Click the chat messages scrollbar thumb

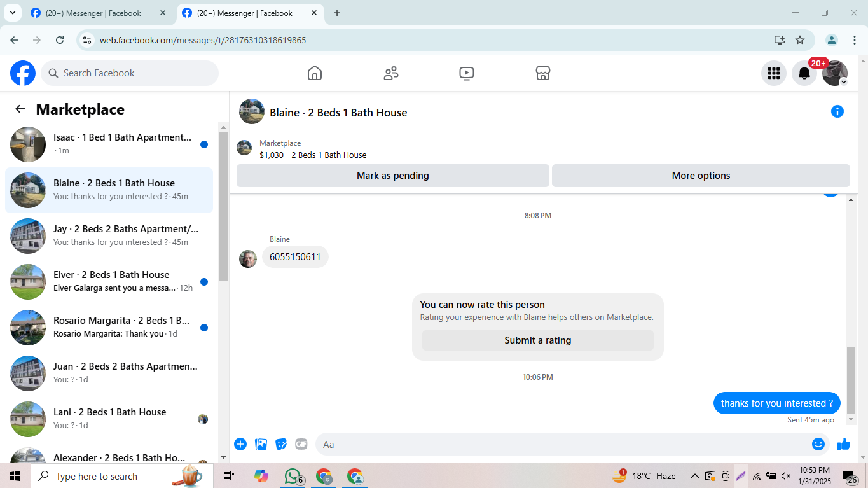point(851,380)
